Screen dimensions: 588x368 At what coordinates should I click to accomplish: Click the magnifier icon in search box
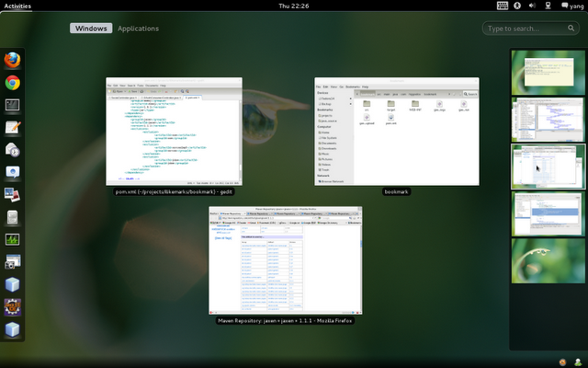coord(571,29)
